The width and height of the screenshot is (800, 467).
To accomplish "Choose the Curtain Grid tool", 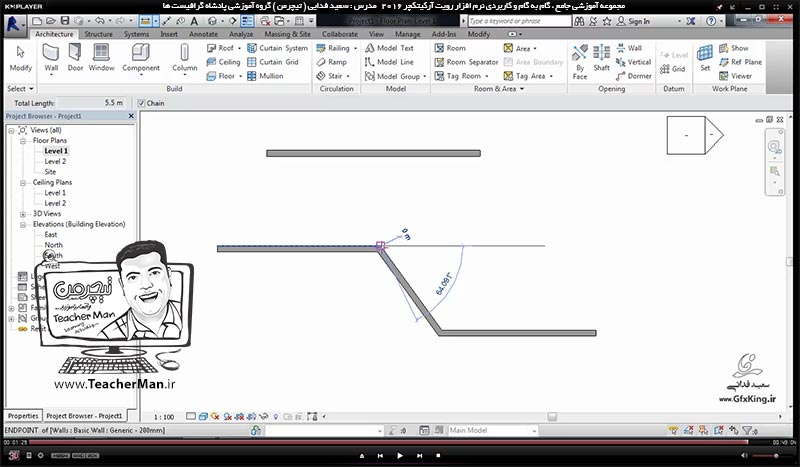I will click(x=272, y=62).
